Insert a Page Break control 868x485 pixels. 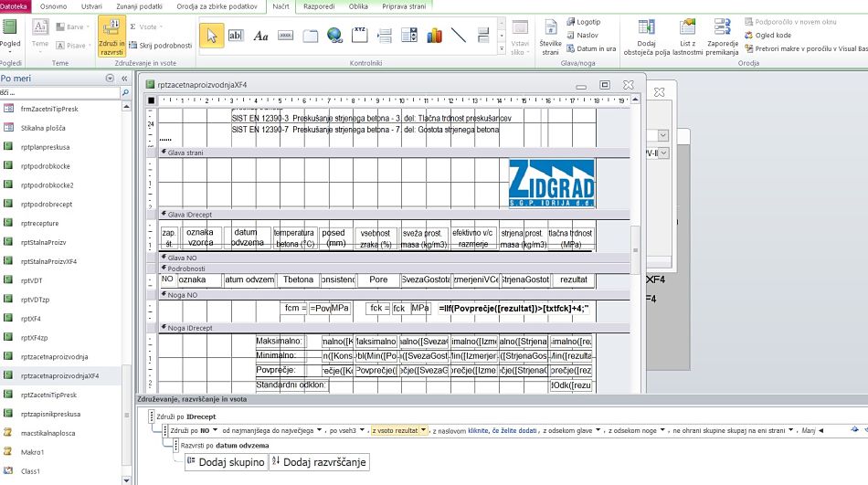(x=385, y=36)
